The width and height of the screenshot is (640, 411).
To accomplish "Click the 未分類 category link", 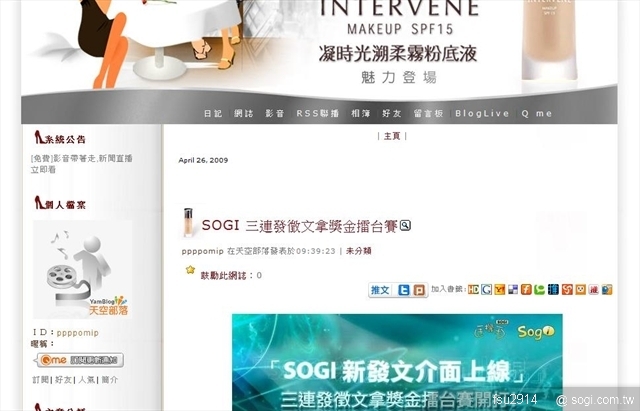I will click(x=358, y=251).
